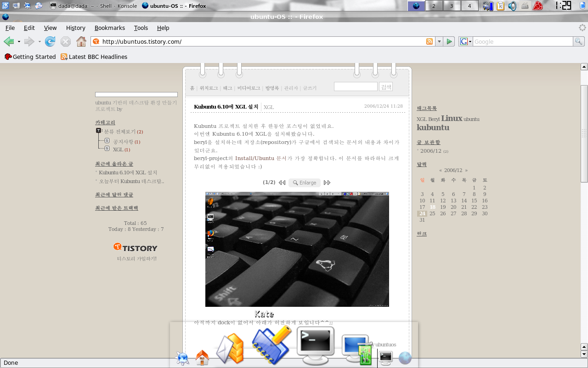
Task: Select the ubuntu-OS Firefox taskbar entry
Action: coord(174,6)
